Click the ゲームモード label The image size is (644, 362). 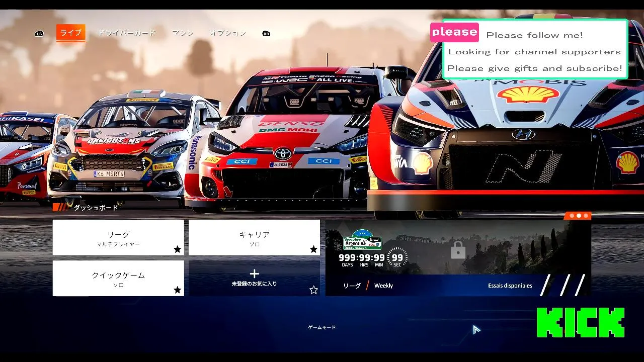pos(322,327)
